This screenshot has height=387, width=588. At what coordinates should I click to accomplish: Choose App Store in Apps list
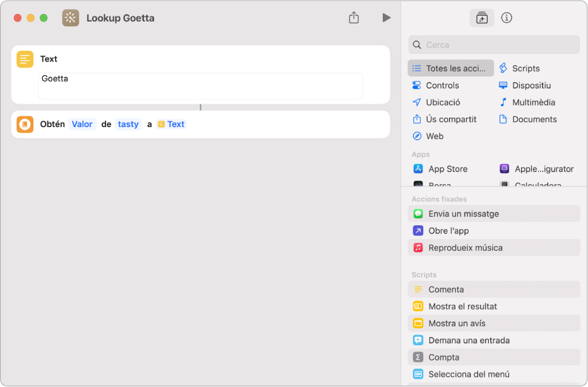[x=440, y=169]
